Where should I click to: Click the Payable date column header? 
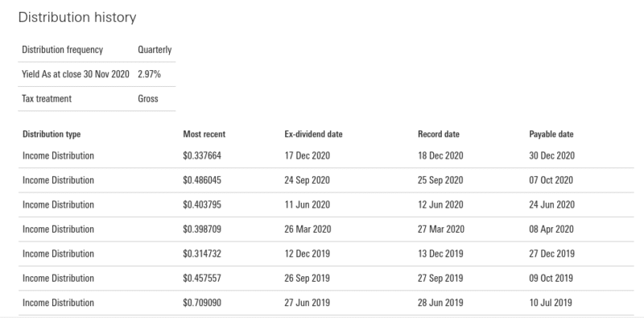(x=551, y=134)
